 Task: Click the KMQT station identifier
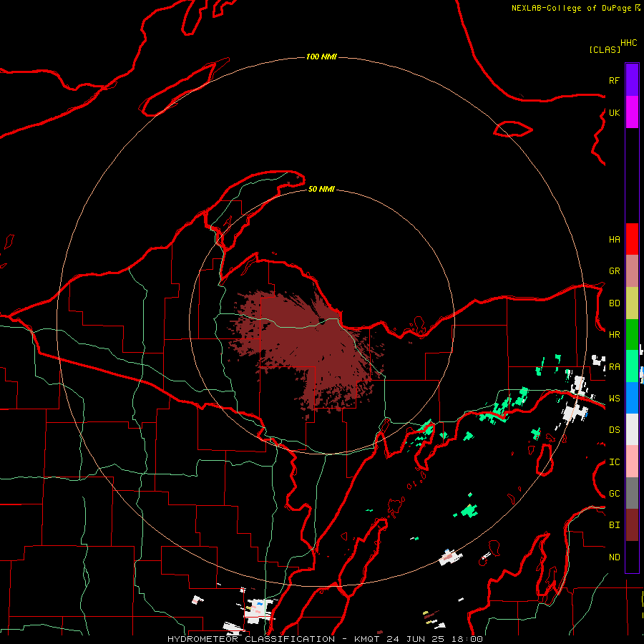(367, 639)
